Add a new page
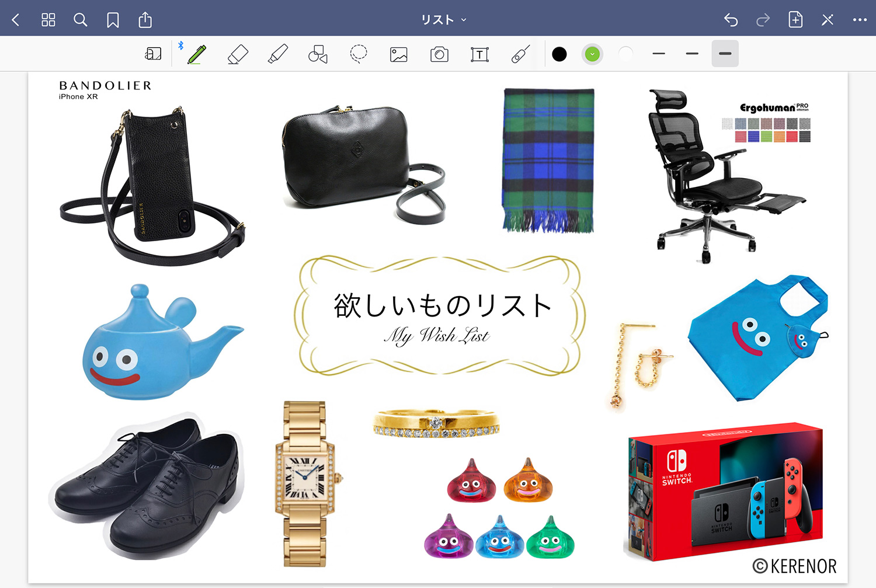 (x=795, y=19)
